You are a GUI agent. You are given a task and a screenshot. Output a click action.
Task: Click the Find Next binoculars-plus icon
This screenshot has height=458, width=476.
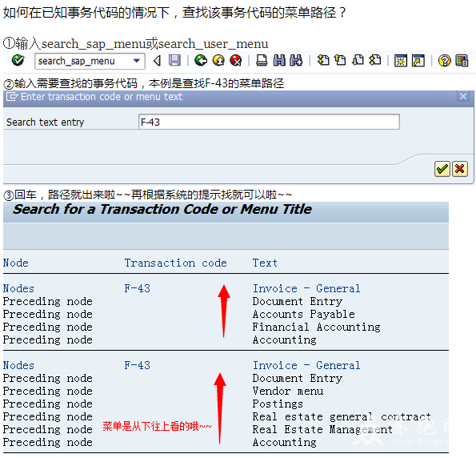tap(296, 61)
